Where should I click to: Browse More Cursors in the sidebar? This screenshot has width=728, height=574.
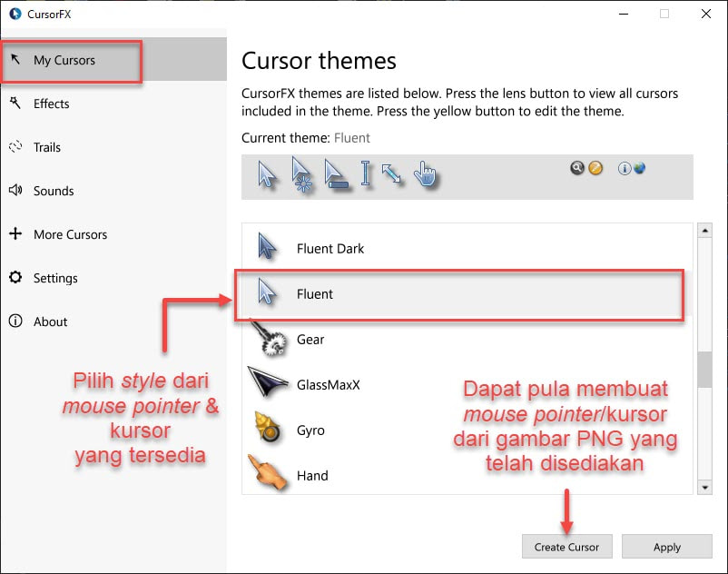(113, 234)
